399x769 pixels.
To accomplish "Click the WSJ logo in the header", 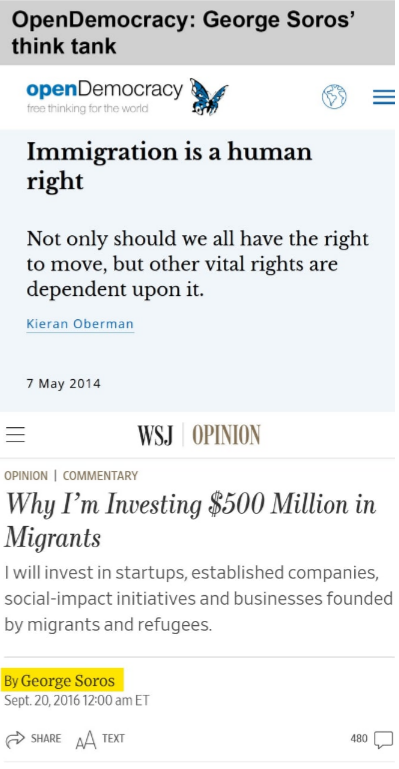I will pyautogui.click(x=155, y=436).
